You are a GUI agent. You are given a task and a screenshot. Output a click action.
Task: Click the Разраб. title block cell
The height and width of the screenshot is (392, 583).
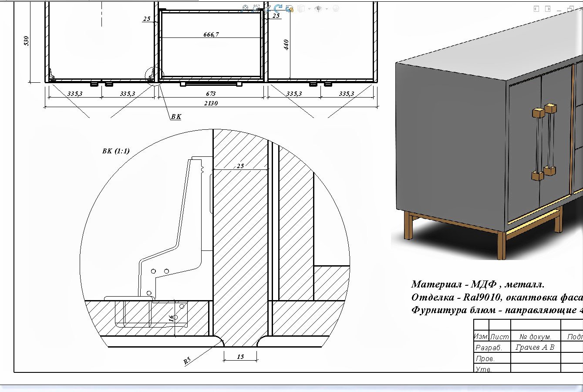[492, 347]
